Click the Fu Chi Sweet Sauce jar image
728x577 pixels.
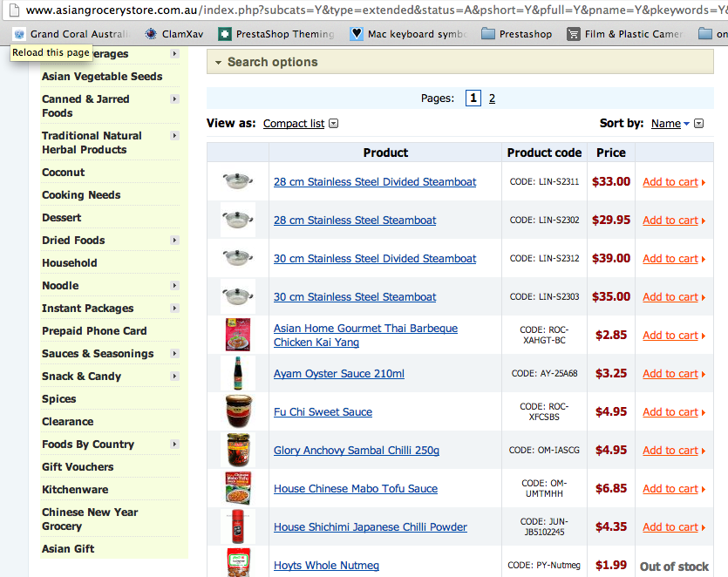coord(239,411)
